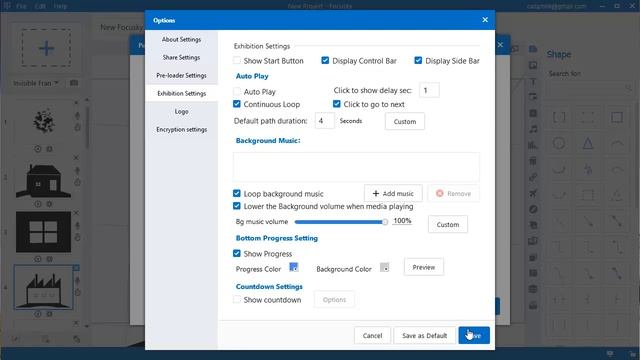
Task: Open the Logo tab
Action: coord(181,111)
